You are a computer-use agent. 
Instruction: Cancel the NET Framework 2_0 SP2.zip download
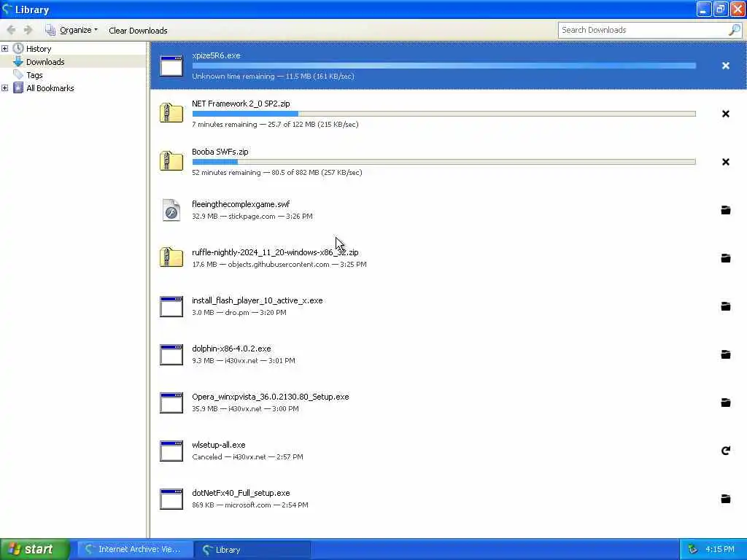click(726, 114)
